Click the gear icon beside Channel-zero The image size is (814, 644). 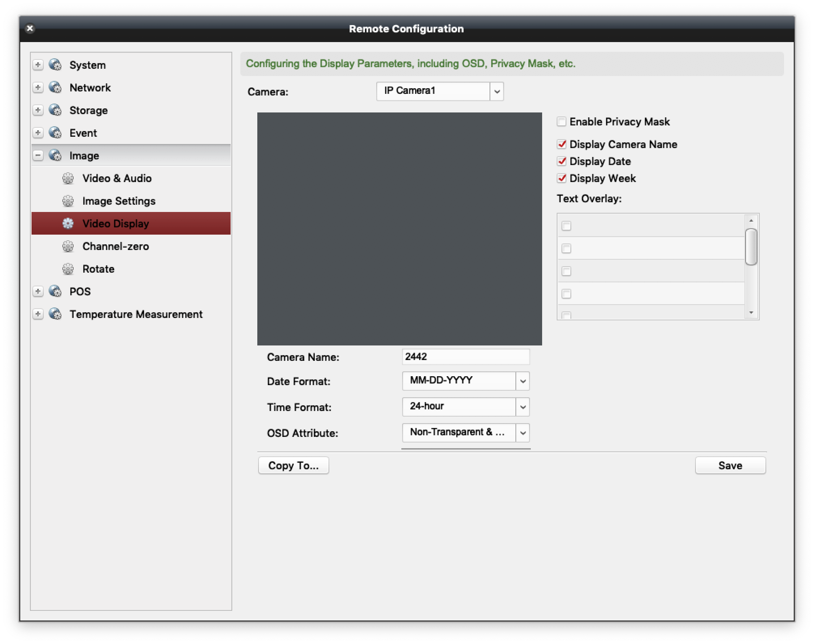pyautogui.click(x=68, y=246)
